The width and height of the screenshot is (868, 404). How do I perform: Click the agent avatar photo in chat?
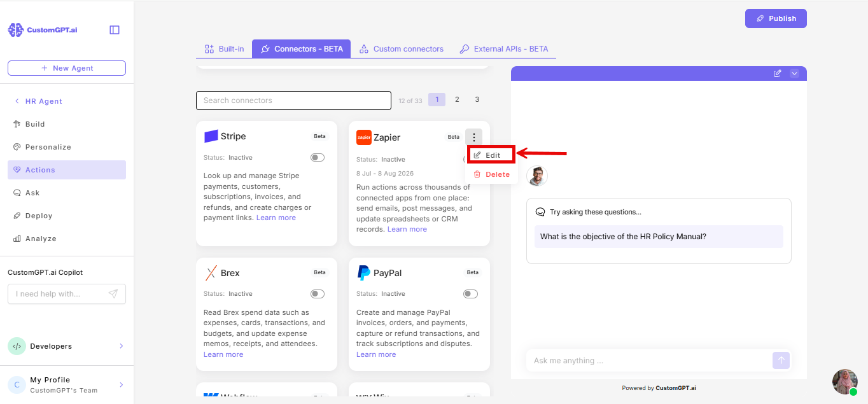tap(537, 176)
